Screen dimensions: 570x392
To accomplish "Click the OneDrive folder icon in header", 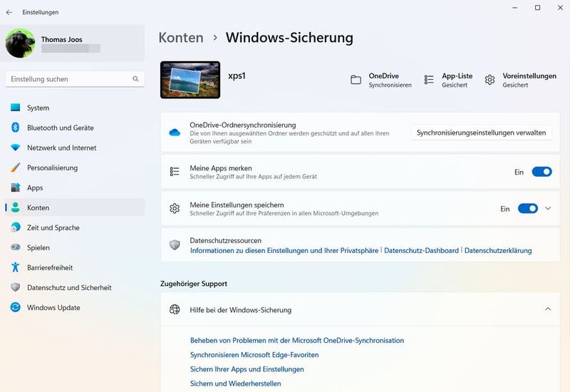I will click(x=356, y=80).
